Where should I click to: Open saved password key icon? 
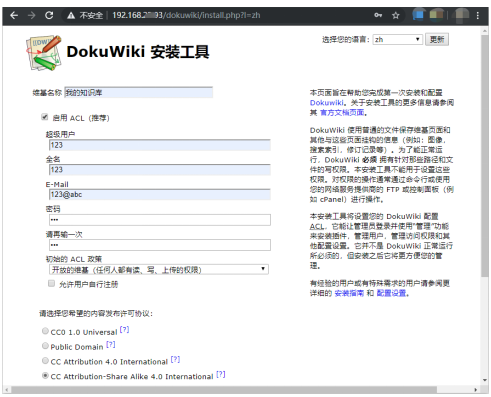point(378,15)
